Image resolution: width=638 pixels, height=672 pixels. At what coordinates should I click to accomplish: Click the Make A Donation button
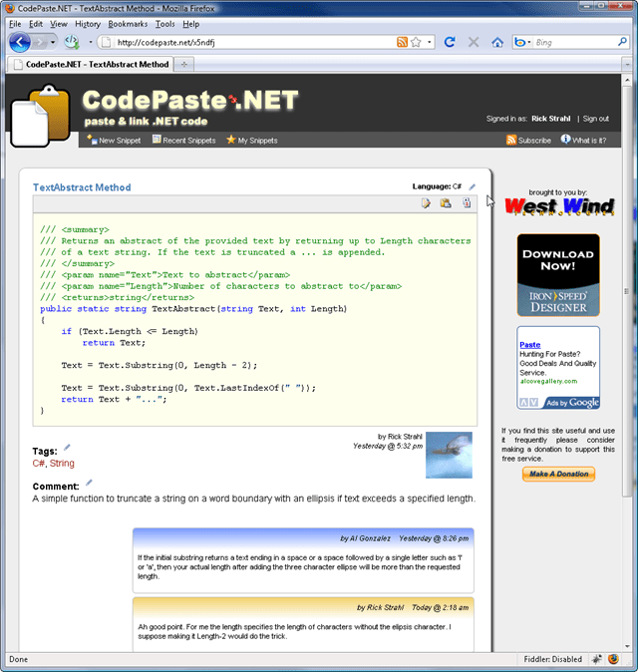tap(558, 474)
